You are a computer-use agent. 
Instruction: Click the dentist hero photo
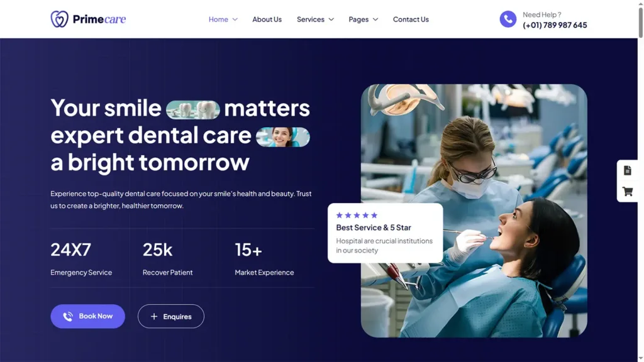pos(474,211)
